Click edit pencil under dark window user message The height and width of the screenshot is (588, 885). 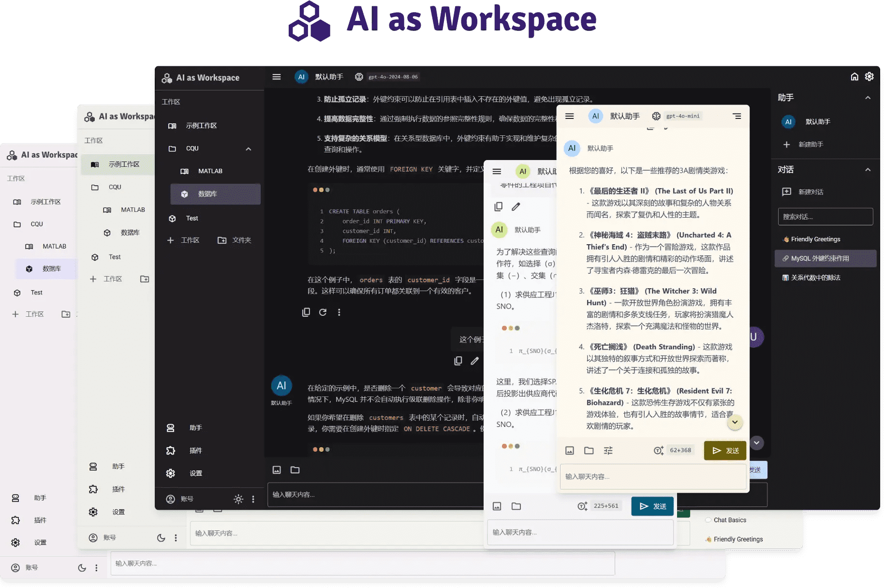pyautogui.click(x=475, y=361)
